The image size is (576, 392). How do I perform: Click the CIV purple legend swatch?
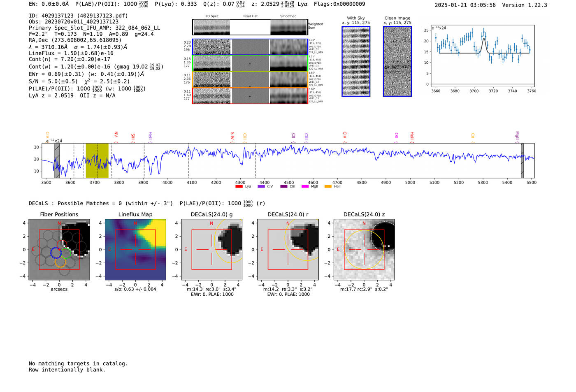tap(261, 187)
